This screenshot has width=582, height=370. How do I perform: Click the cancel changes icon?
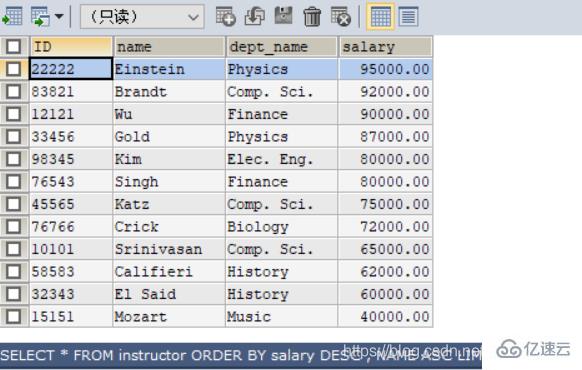point(341,16)
